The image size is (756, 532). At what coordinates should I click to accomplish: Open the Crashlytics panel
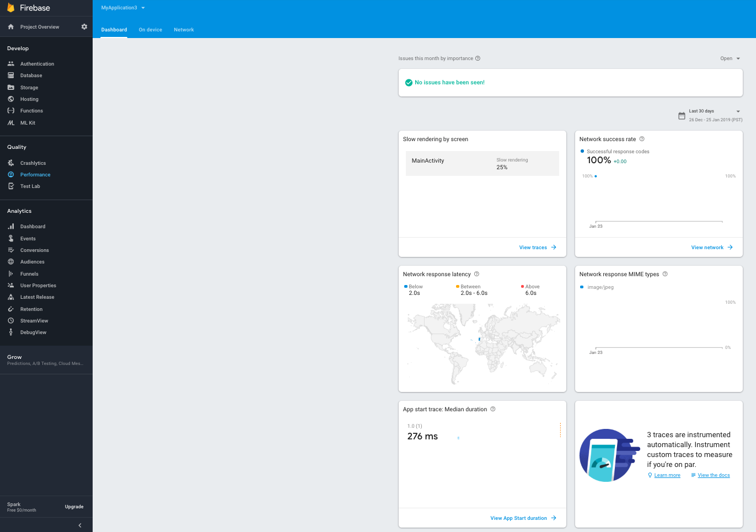(33, 163)
